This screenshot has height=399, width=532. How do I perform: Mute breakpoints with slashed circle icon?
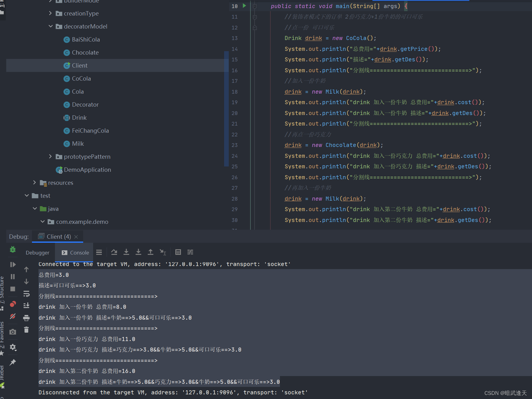tap(13, 316)
